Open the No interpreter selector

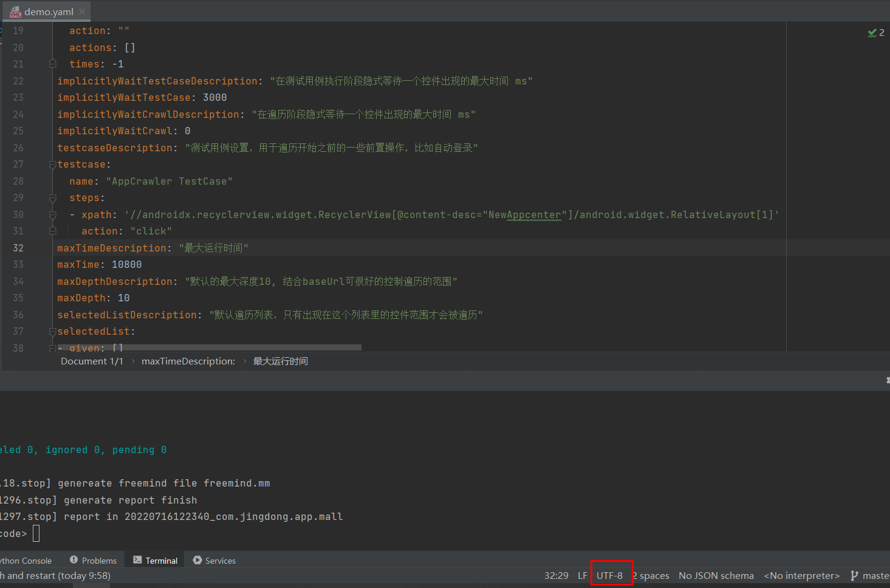[x=802, y=576]
